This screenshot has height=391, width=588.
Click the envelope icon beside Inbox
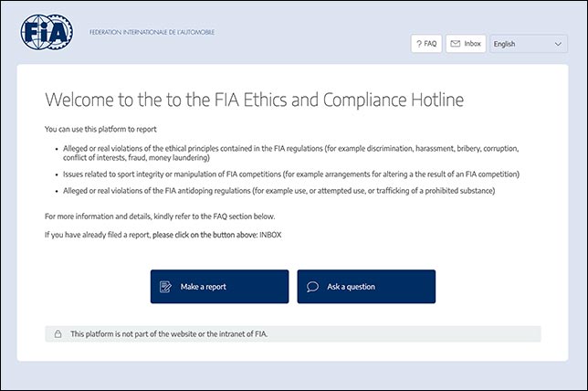click(455, 43)
